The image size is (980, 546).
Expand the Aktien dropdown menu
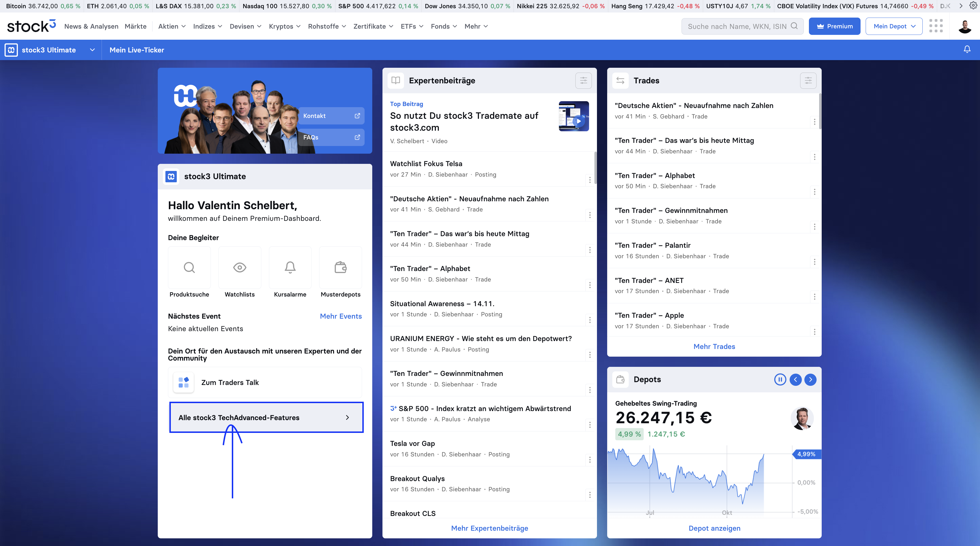coord(172,26)
